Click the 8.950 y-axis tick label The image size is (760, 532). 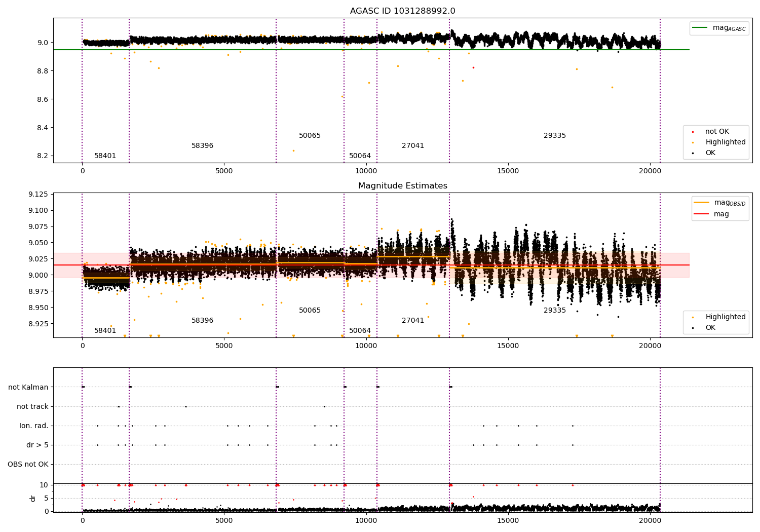pyautogui.click(x=39, y=308)
